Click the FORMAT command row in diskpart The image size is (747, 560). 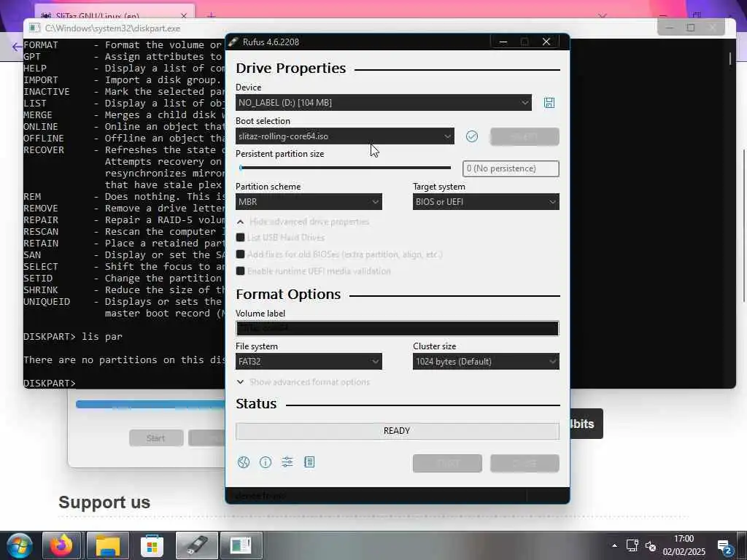click(123, 45)
